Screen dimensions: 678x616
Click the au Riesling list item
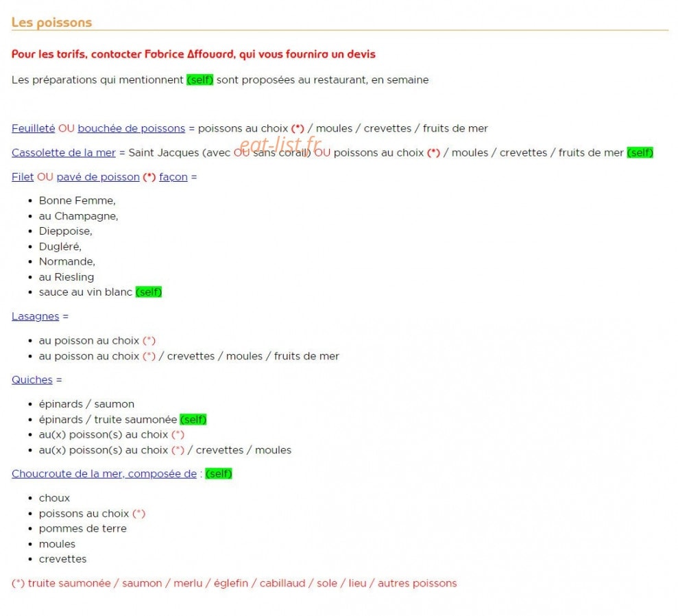(x=66, y=277)
